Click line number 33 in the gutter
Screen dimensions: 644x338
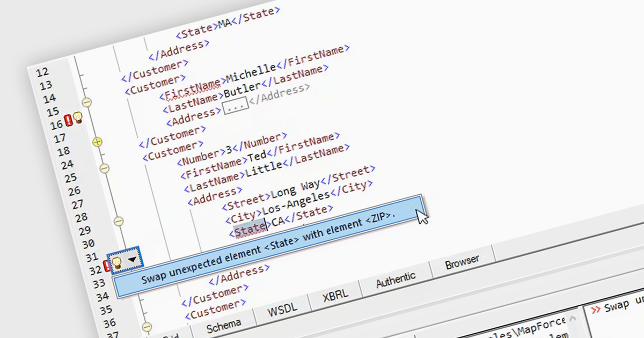(99, 283)
